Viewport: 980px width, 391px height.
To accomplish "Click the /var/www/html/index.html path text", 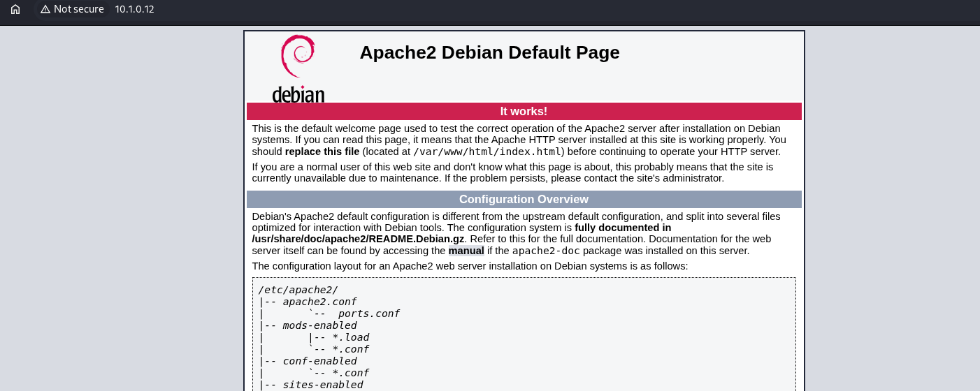I will (x=487, y=152).
